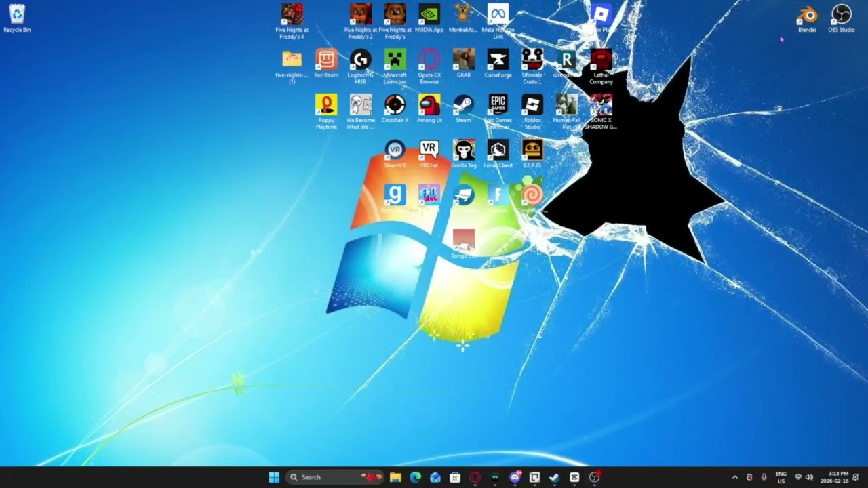Select the Clownfish Voice Changer shortcut
The height and width of the screenshot is (488, 868).
[532, 199]
